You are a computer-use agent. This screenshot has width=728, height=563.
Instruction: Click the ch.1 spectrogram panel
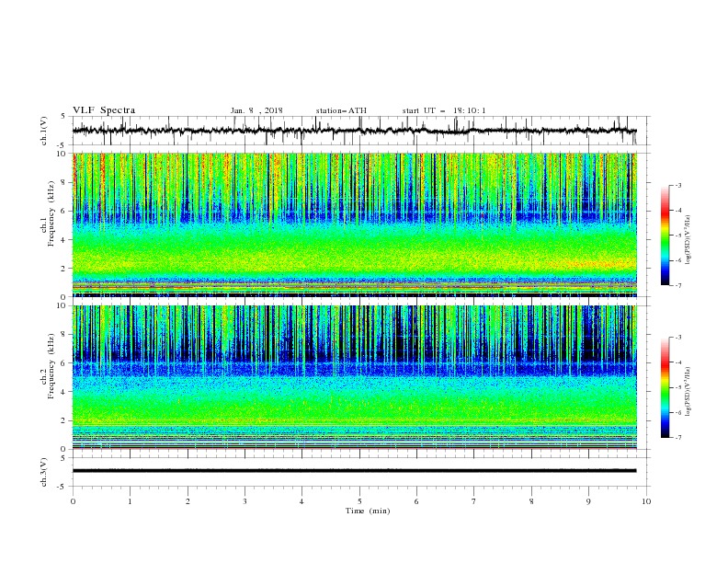click(x=355, y=224)
